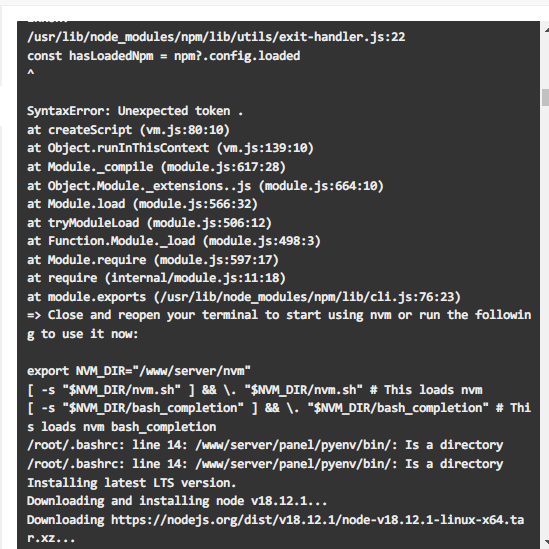The width and height of the screenshot is (549, 549).
Task: Click the scrollbar track below the thumb
Action: (x=545, y=315)
